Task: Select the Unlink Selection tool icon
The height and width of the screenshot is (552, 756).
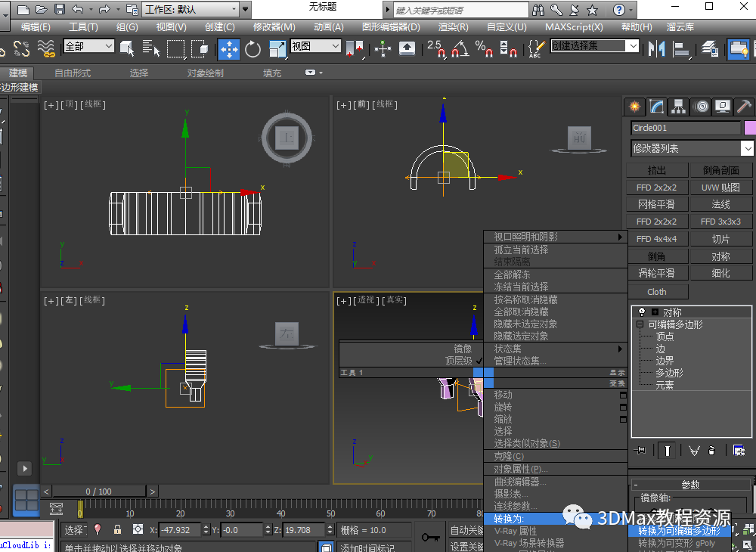Action: coord(21,48)
